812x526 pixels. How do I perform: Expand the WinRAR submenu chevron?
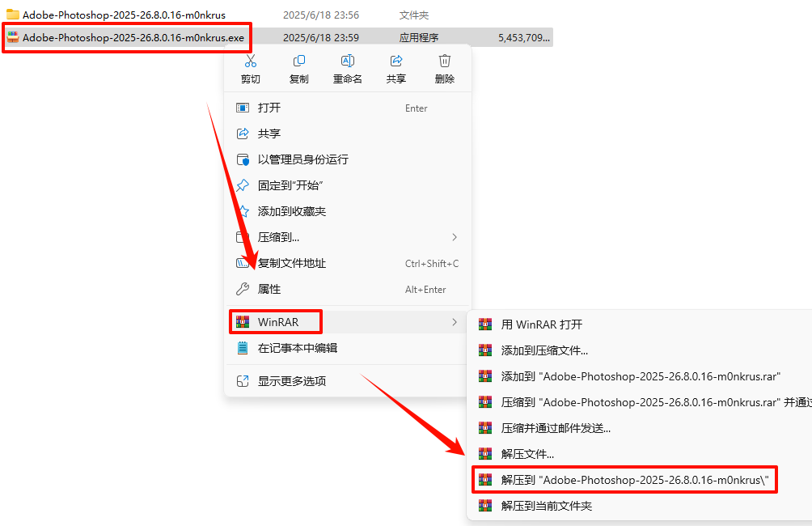pos(455,322)
